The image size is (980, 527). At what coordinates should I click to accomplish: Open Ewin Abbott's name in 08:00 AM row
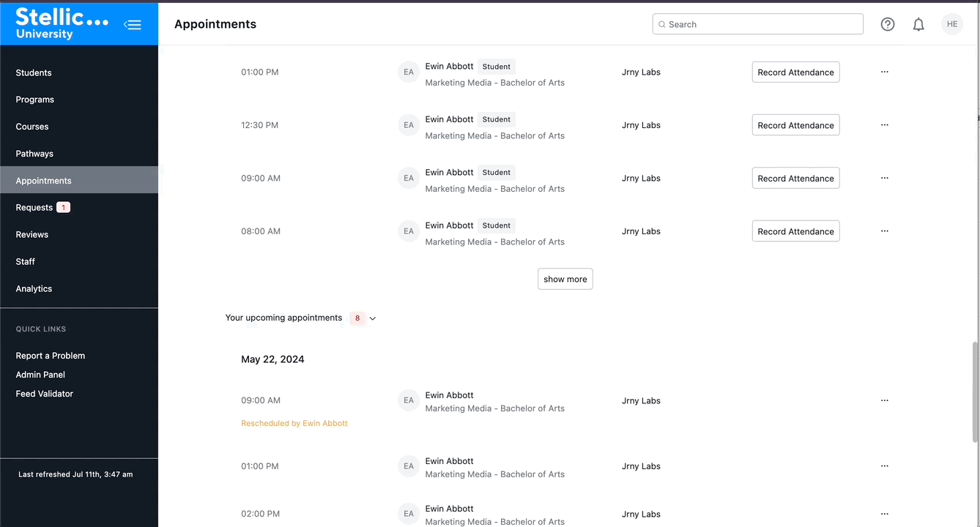(x=449, y=225)
